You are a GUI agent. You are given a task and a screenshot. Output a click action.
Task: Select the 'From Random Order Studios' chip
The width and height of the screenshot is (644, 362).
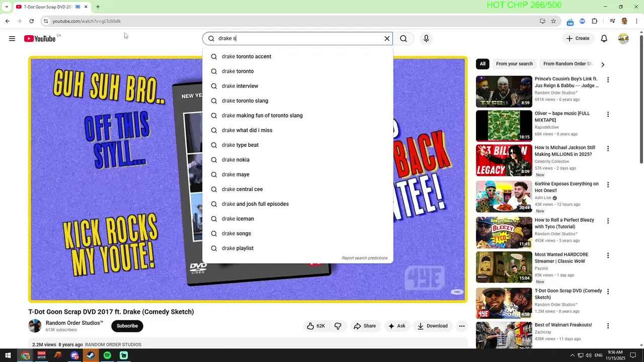(x=568, y=64)
